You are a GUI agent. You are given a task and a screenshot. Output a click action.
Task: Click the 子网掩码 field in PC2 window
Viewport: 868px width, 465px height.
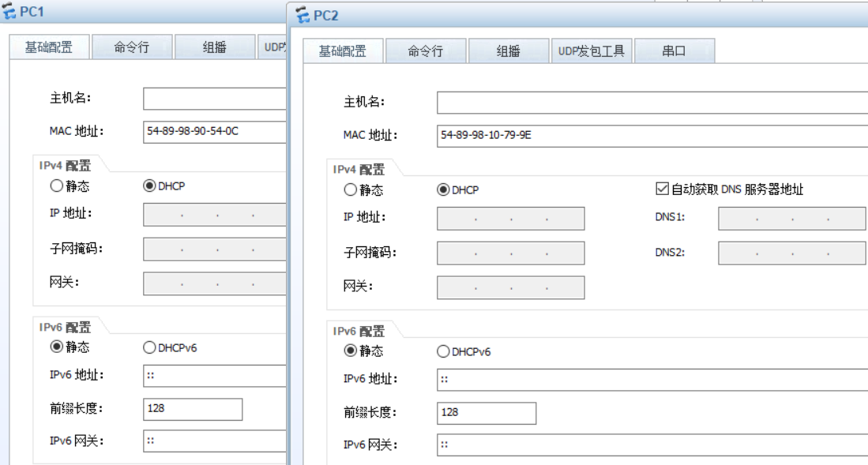click(x=510, y=253)
